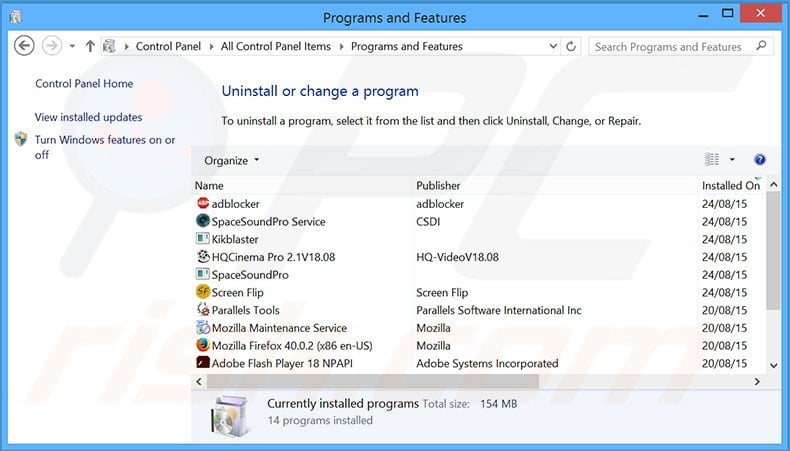This screenshot has height=451, width=790.
Task: Select Mozilla Firefox 40.0.2 row
Action: [479, 345]
